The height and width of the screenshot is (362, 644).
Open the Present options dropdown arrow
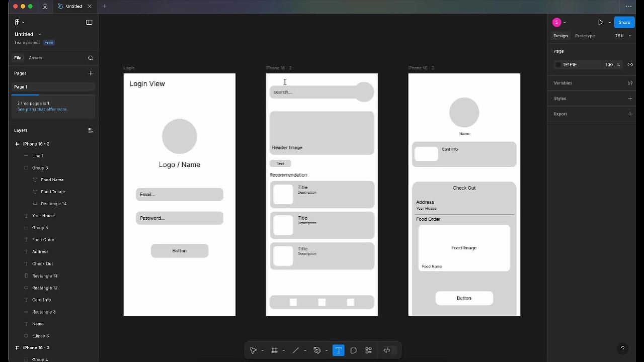pyautogui.click(x=609, y=23)
